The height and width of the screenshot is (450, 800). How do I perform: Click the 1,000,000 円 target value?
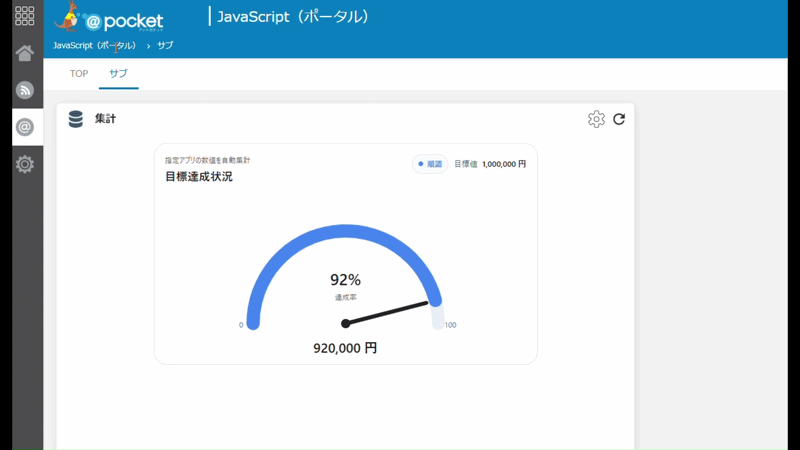504,164
